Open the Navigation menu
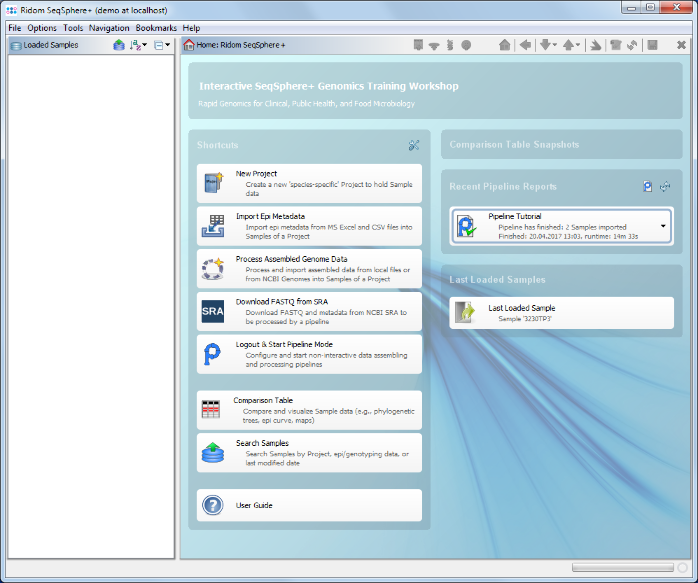Viewport: 698px width, 583px height. 109,28
